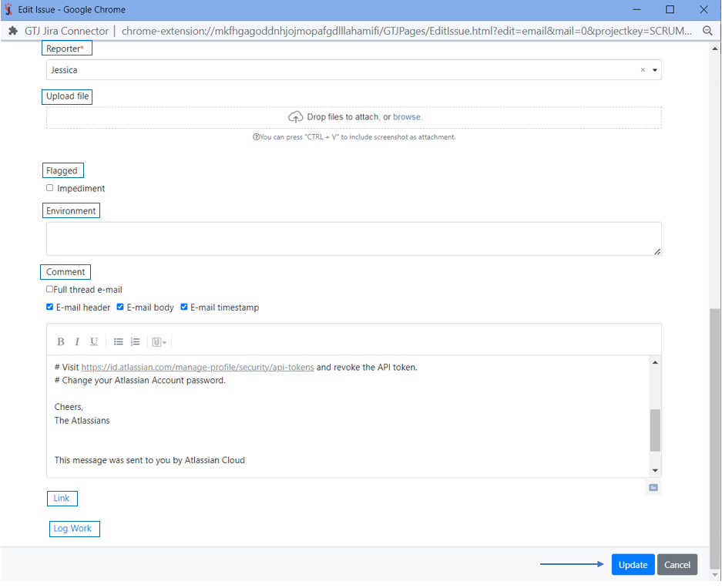Viewport: 722px width, 588px height.
Task: Click inside the Environment text area
Action: pos(353,239)
